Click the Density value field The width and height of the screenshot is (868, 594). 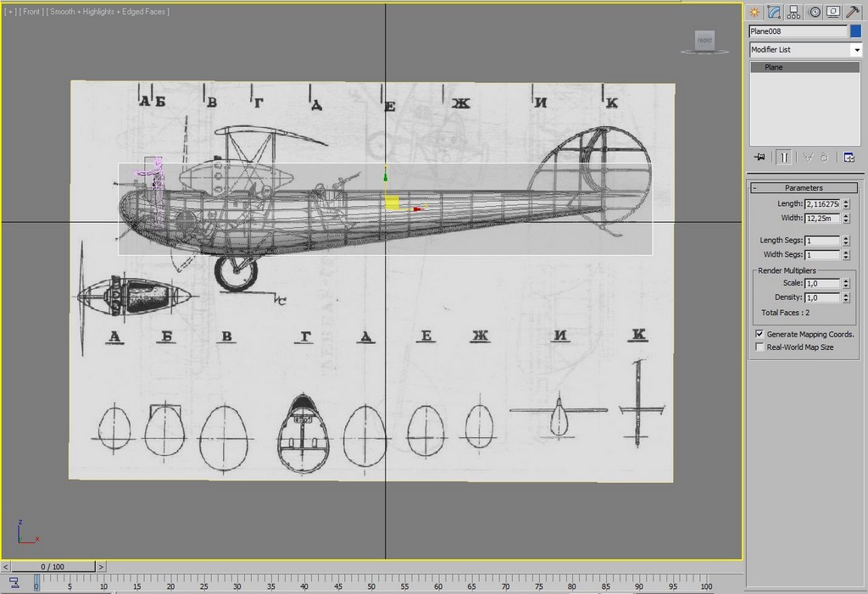pyautogui.click(x=822, y=297)
